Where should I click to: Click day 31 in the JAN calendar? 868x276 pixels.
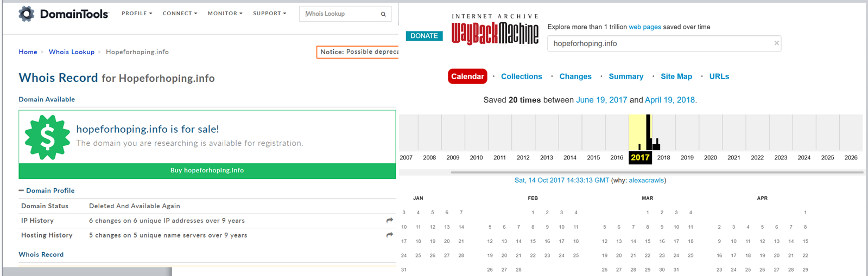pyautogui.click(x=404, y=269)
